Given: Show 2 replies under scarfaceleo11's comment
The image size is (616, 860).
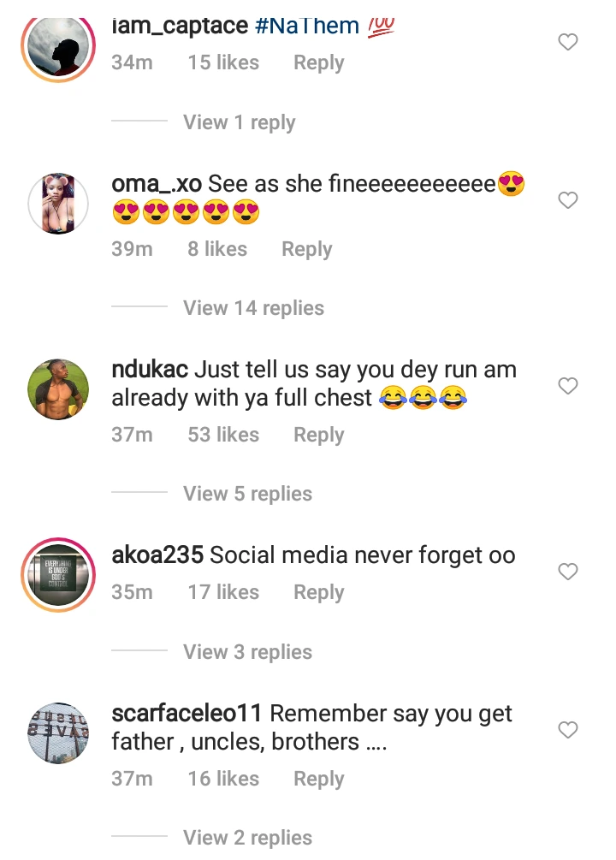Looking at the screenshot, I should pyautogui.click(x=247, y=838).
